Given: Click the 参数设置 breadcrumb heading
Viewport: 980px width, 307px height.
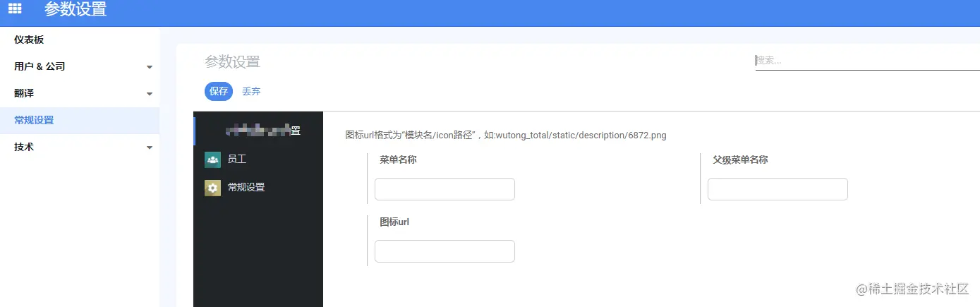Looking at the screenshot, I should click(233, 62).
